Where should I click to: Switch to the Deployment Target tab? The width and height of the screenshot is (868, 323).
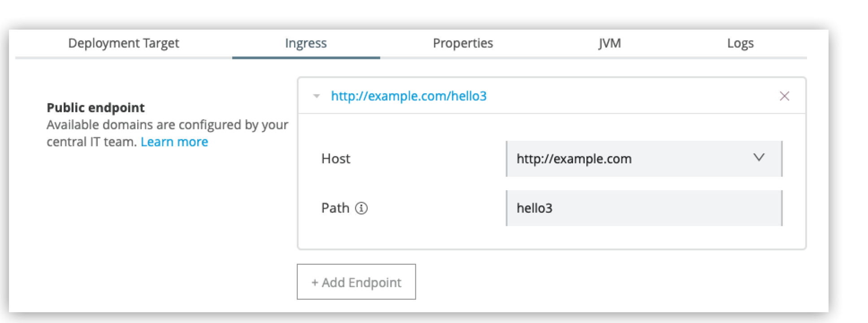[124, 43]
